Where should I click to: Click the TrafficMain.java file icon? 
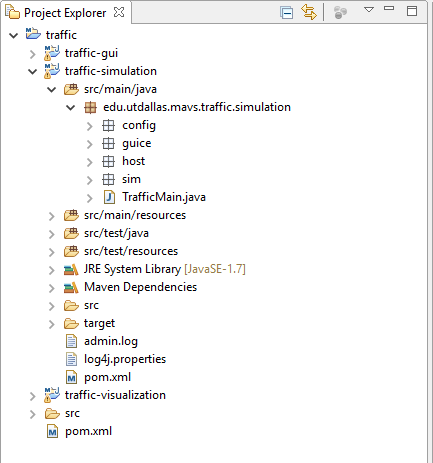pyautogui.click(x=109, y=197)
